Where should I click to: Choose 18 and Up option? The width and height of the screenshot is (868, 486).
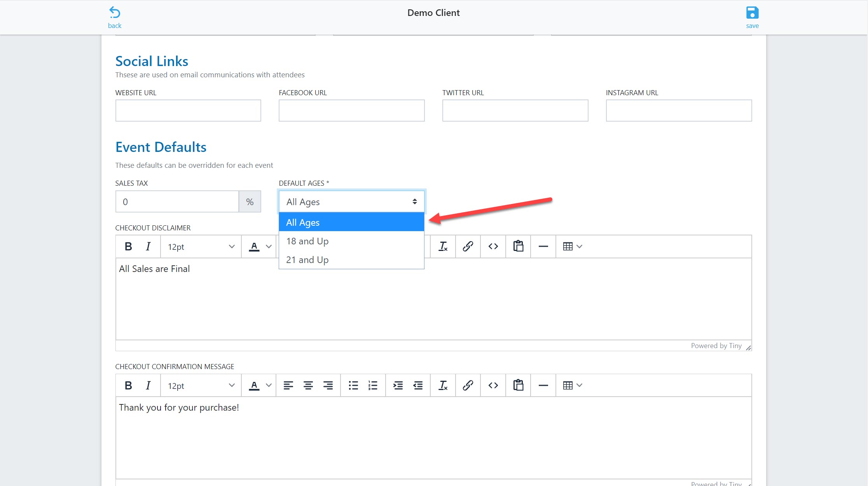tap(351, 241)
